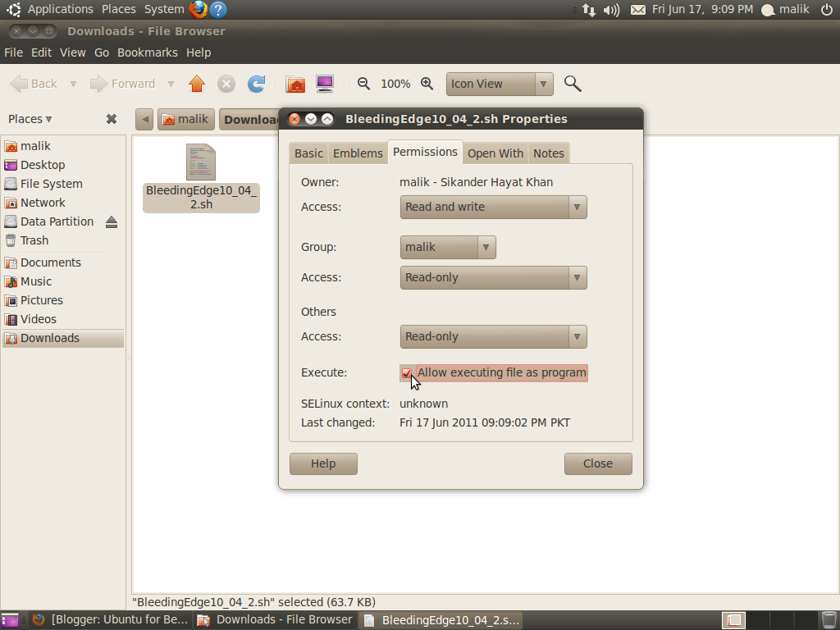The width and height of the screenshot is (840, 630).
Task: Click the Forward navigation button
Action: [123, 84]
